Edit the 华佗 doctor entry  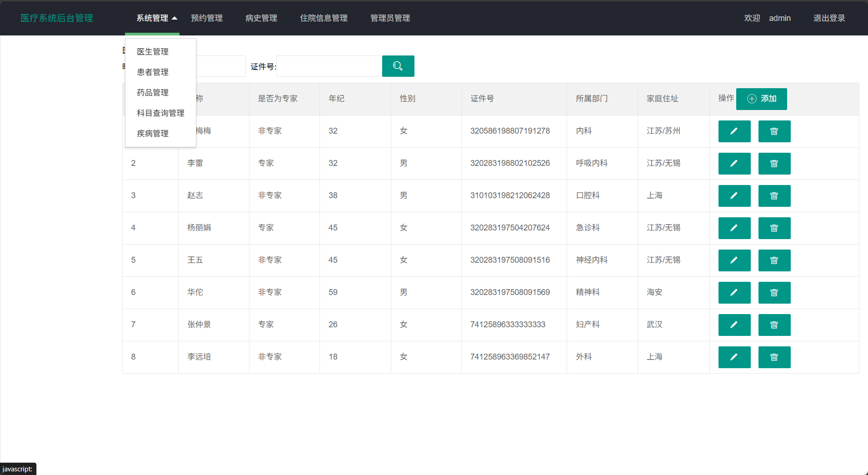pos(734,293)
